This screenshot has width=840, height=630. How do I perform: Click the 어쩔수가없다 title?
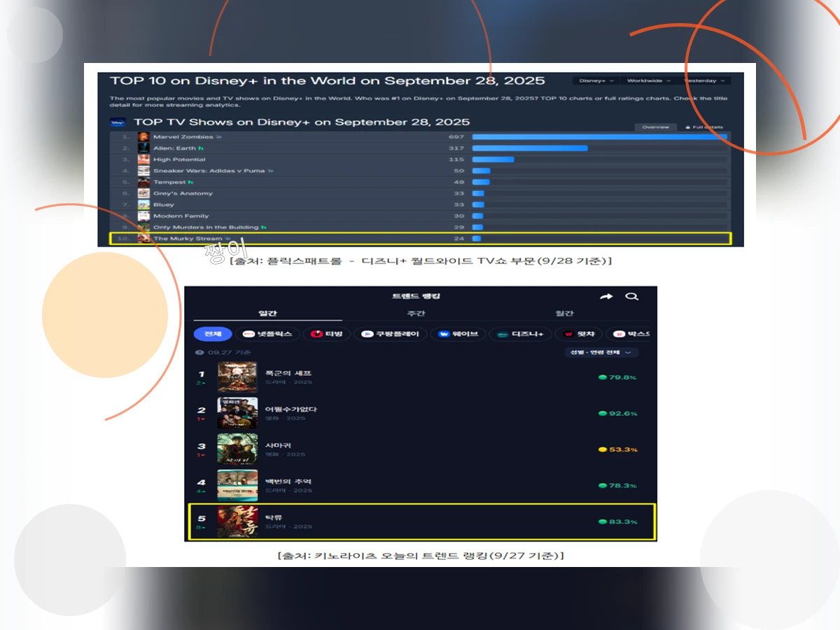point(290,409)
